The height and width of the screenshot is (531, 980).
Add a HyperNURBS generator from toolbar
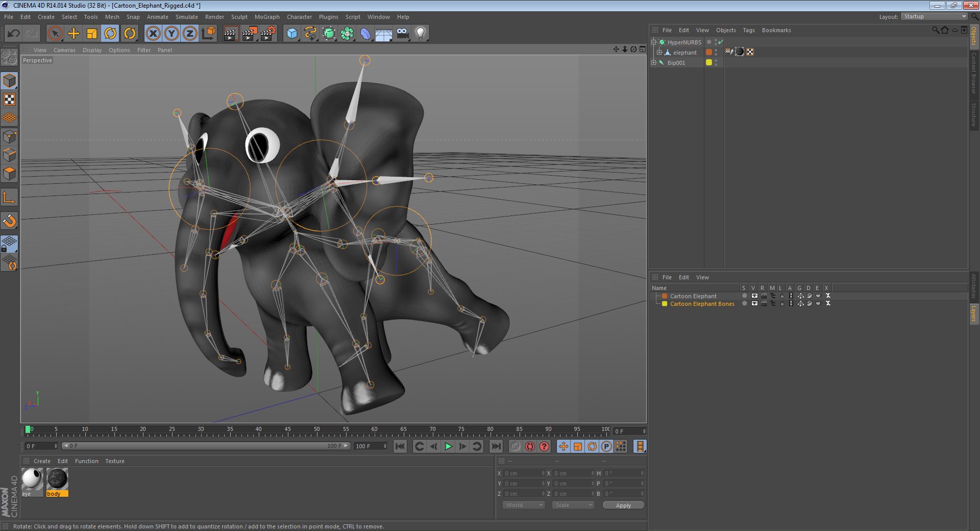(x=329, y=34)
